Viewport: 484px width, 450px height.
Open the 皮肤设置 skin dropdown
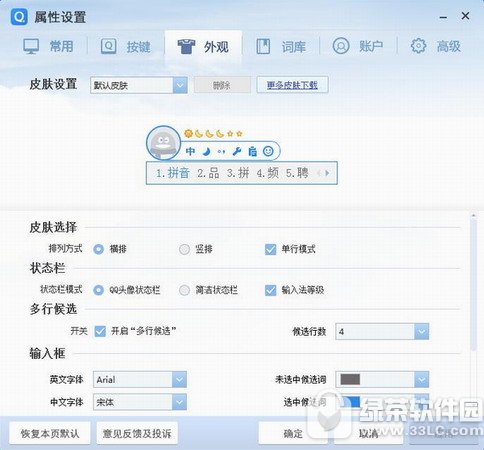point(138,85)
